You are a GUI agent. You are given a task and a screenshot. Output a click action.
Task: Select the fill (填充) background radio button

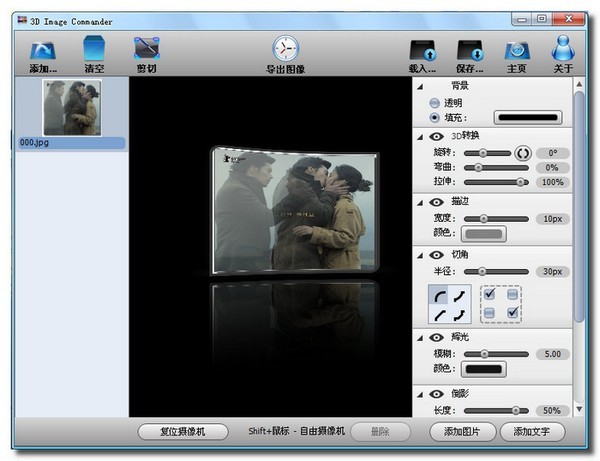tap(433, 118)
